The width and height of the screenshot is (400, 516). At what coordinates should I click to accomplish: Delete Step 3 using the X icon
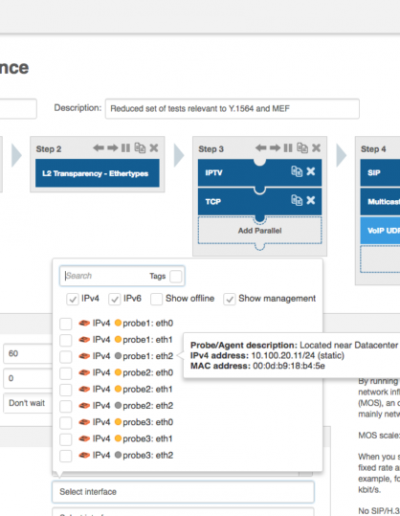316,148
